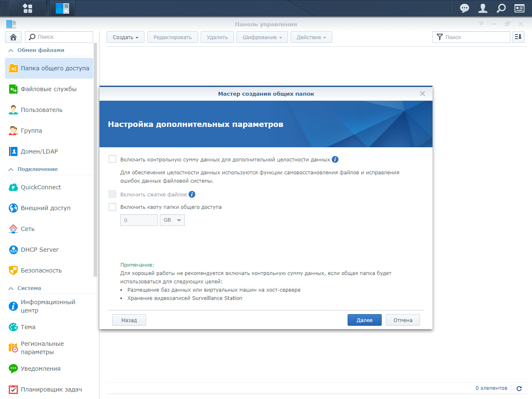Open the Шифрование dropdown
532x399 pixels.
262,37
